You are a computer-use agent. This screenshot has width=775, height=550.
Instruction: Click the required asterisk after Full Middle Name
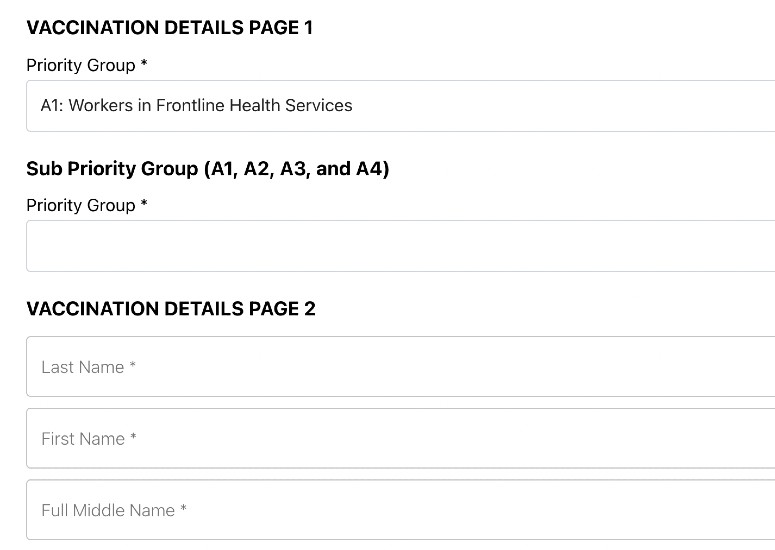pyautogui.click(x=183, y=508)
